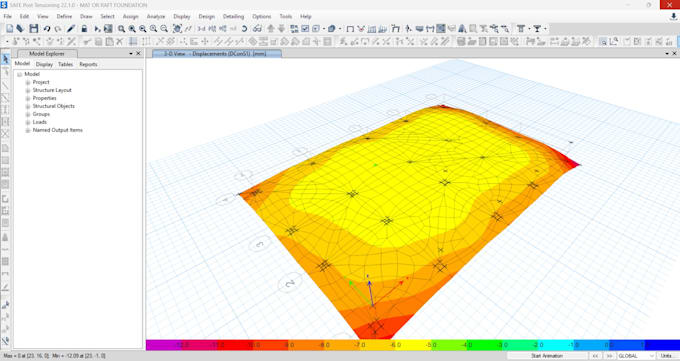
Task: Click the Set Display Options checkbox icon
Action: 305,29
